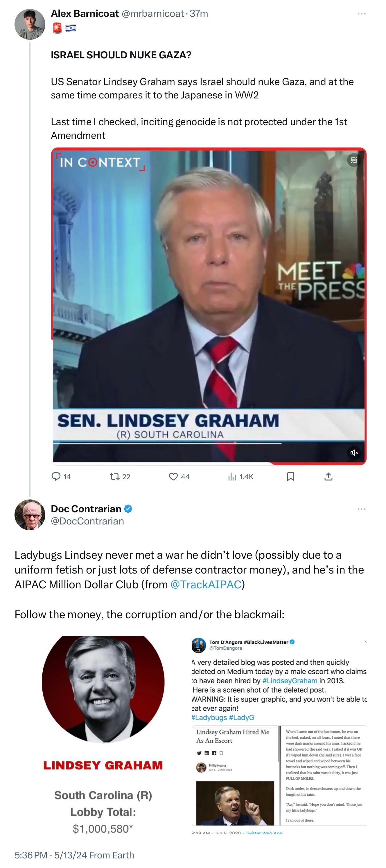Share the tweet via share icon
Image resolution: width=386 pixels, height=868 pixels.
click(328, 477)
